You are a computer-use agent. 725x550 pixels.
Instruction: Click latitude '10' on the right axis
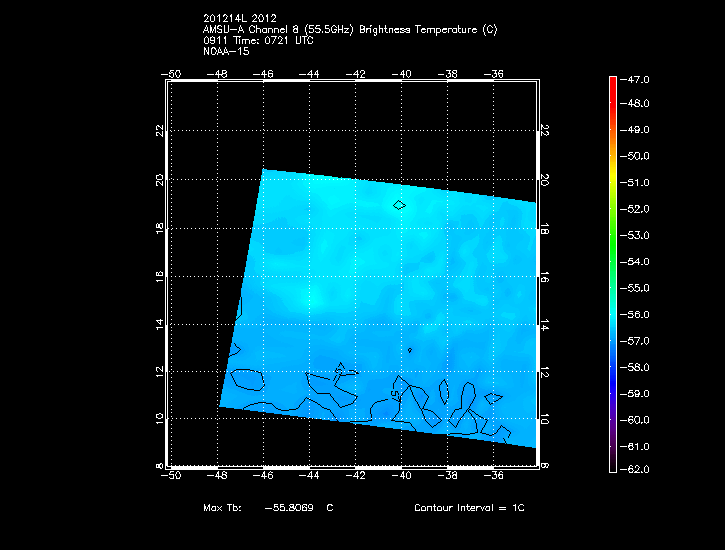544,419
